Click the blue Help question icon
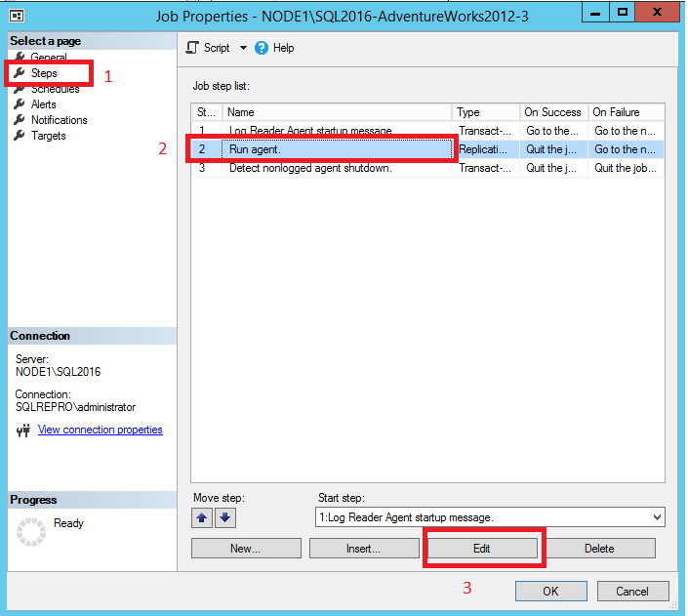The image size is (688, 616). pos(262,48)
